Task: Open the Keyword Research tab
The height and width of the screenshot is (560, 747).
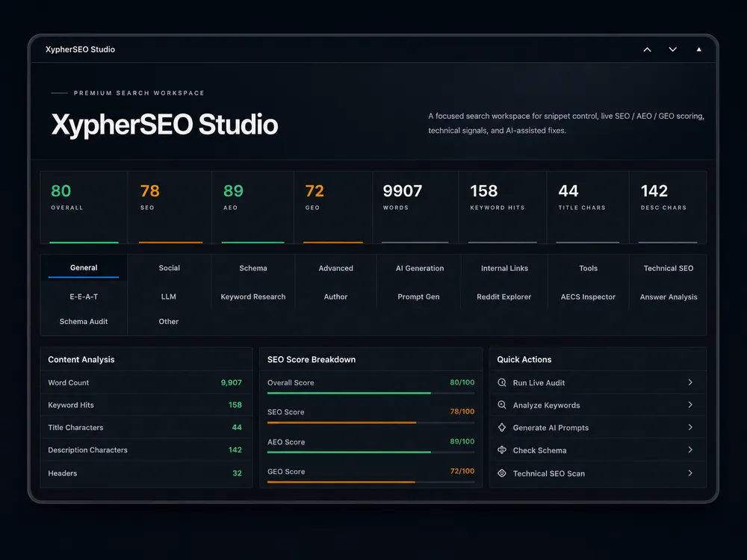Action: click(253, 296)
